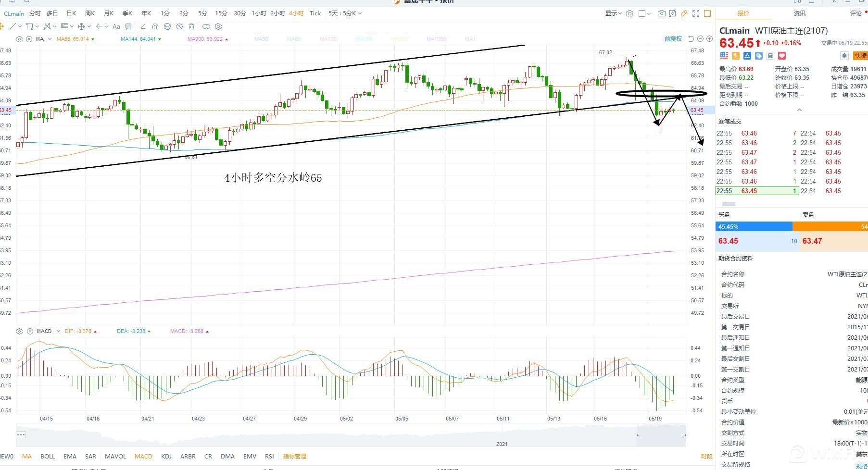868x470 pixels.
Task: Click the 前复权 adjustment button
Action: (x=673, y=39)
